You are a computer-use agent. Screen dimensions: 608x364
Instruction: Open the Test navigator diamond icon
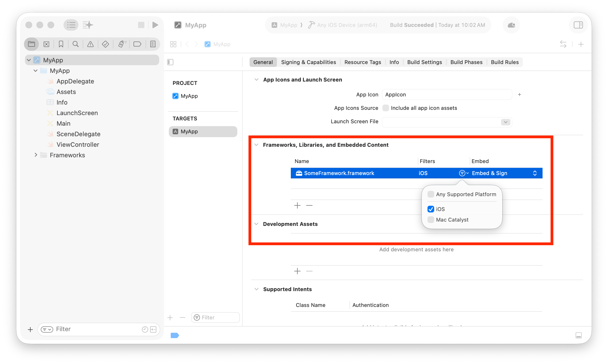[105, 44]
